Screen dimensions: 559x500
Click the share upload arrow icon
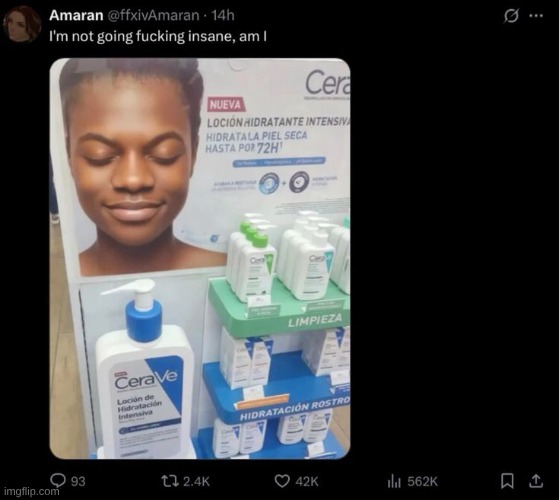[x=536, y=481]
